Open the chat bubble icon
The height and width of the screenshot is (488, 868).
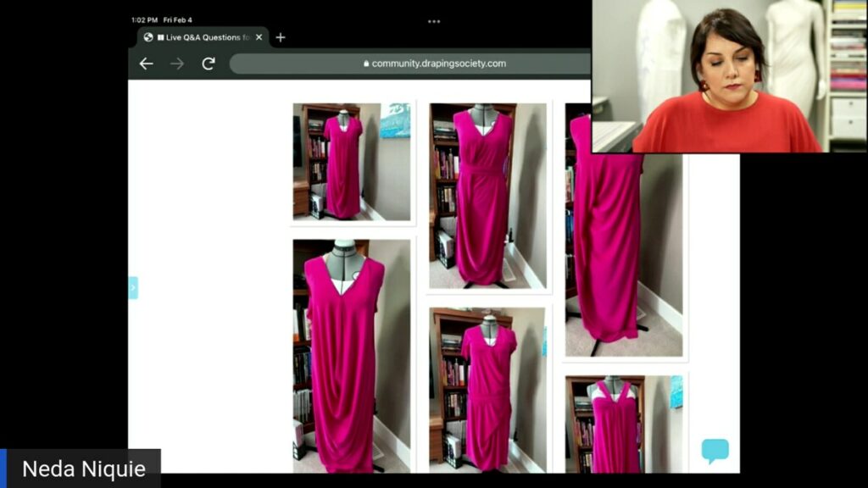[715, 451]
